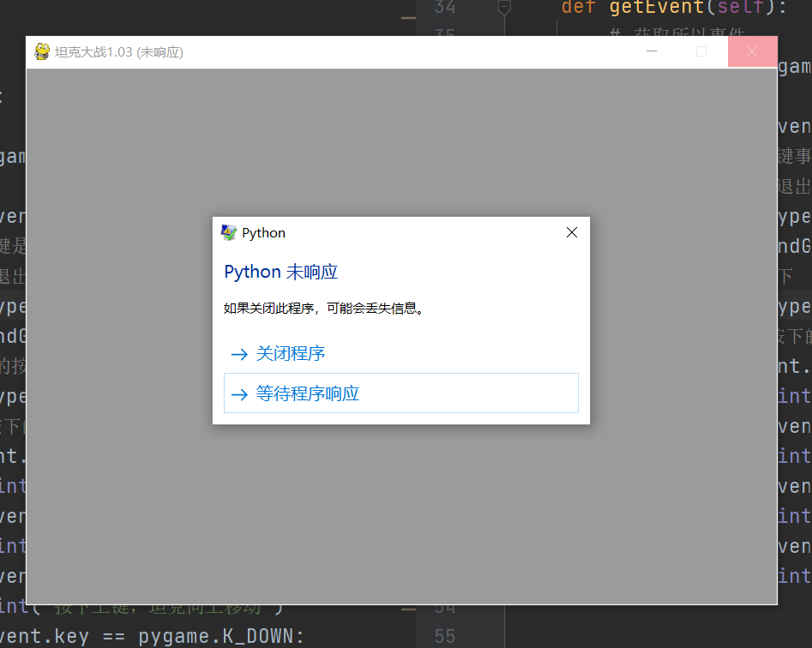This screenshot has width=812, height=648.
Task: Minimize the 坦克大战1.03 window
Action: coord(652,51)
